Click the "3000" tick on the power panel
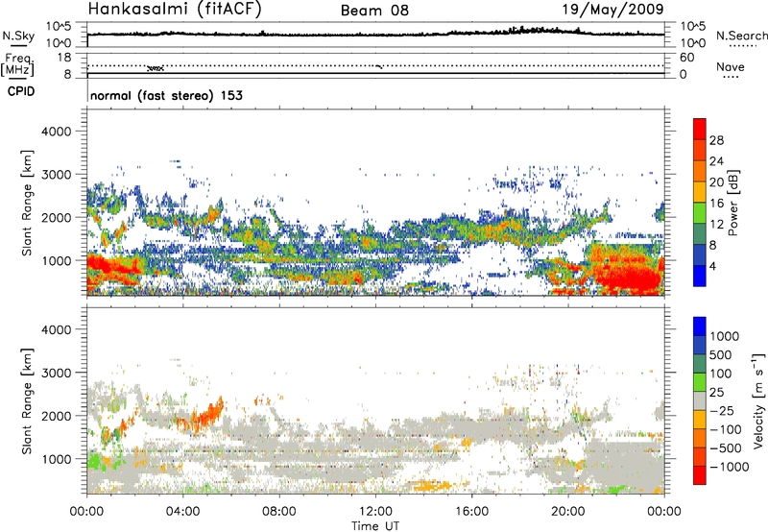Image resolution: width=768 pixels, height=532 pixels. pos(57,175)
